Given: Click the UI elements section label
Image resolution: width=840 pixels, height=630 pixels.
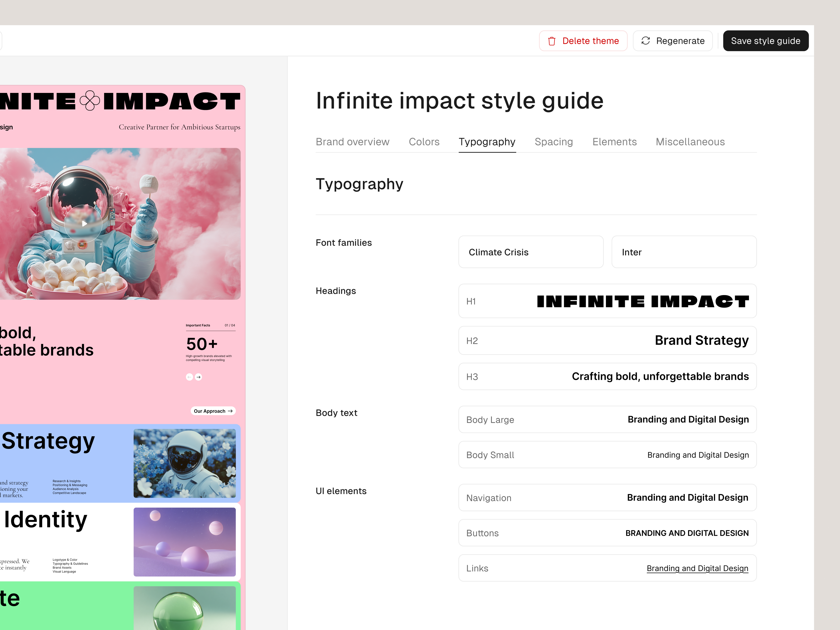Looking at the screenshot, I should [341, 491].
